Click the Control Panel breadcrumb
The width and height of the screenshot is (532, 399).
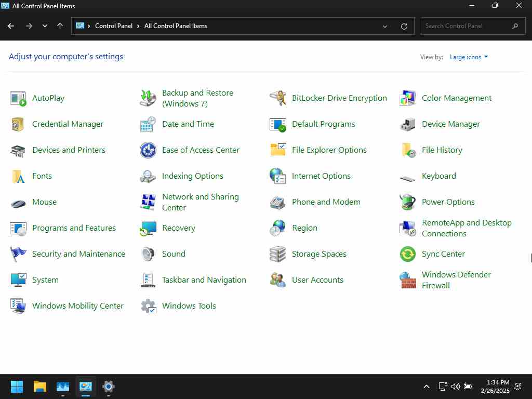point(114,26)
